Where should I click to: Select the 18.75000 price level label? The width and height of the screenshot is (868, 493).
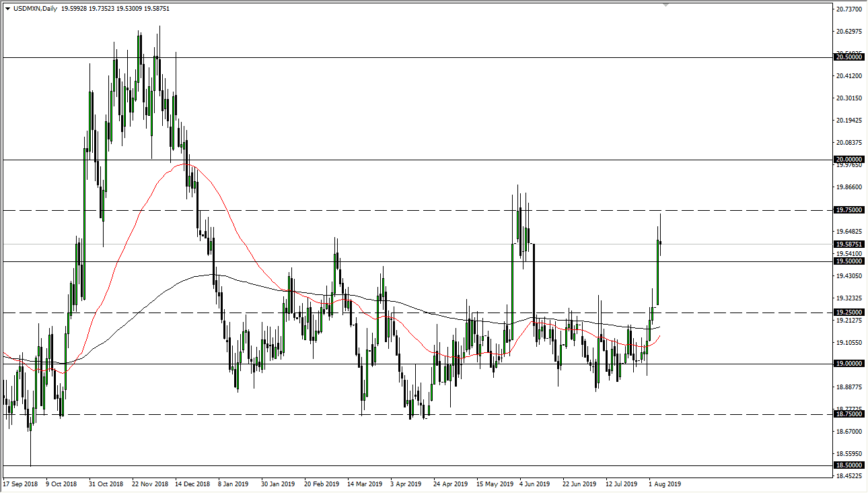point(850,414)
